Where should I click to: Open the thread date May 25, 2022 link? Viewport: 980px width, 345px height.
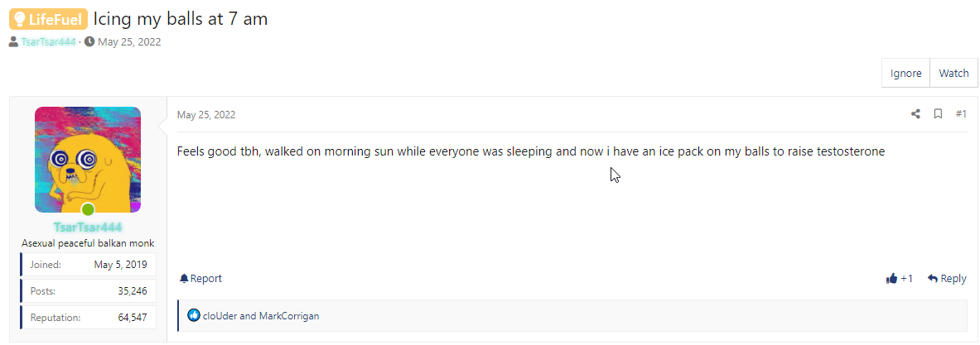coord(129,42)
